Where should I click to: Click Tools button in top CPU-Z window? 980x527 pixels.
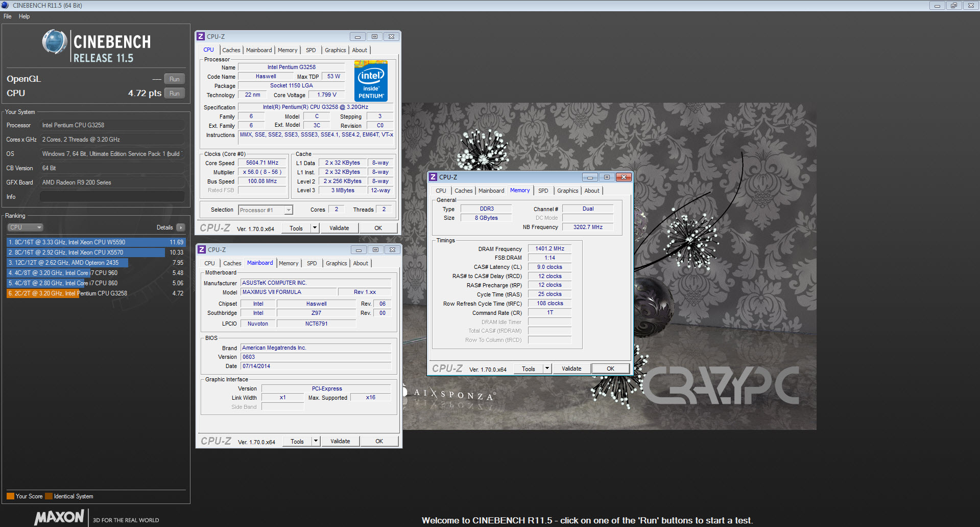point(296,228)
